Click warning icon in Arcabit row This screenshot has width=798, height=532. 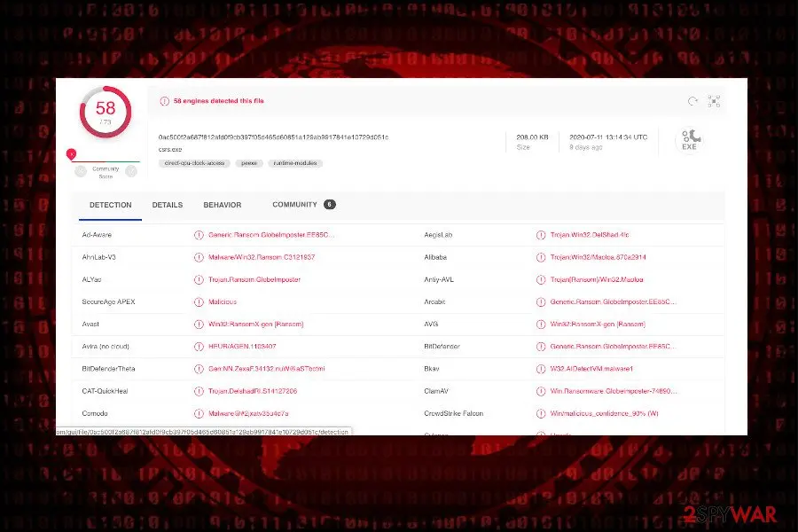(541, 302)
